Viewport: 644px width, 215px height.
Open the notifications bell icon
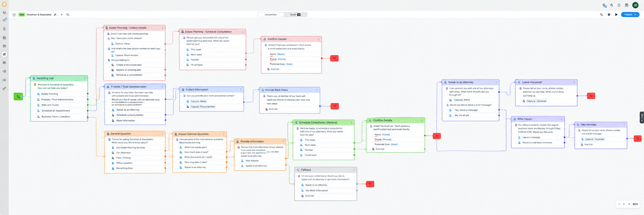(x=619, y=5)
